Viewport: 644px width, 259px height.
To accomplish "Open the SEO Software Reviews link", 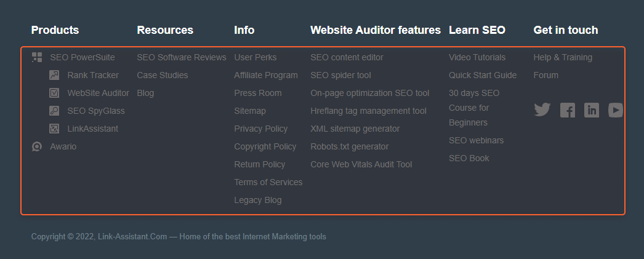I will pyautogui.click(x=182, y=57).
